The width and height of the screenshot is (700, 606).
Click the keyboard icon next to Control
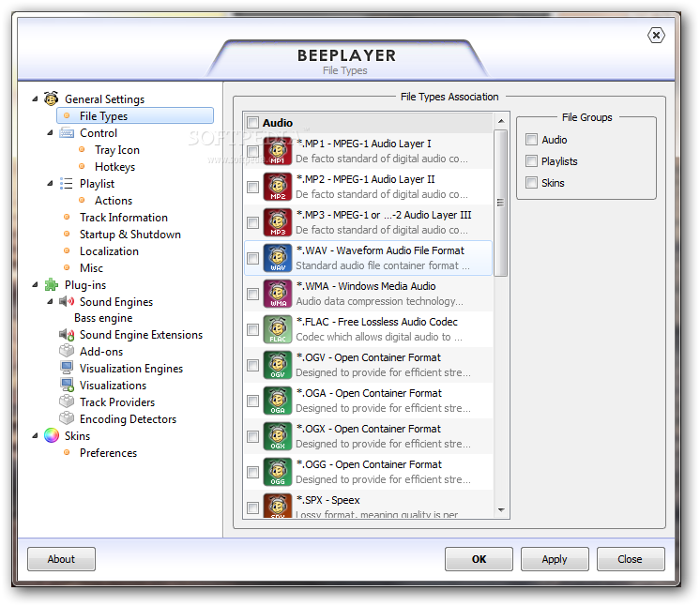point(67,133)
